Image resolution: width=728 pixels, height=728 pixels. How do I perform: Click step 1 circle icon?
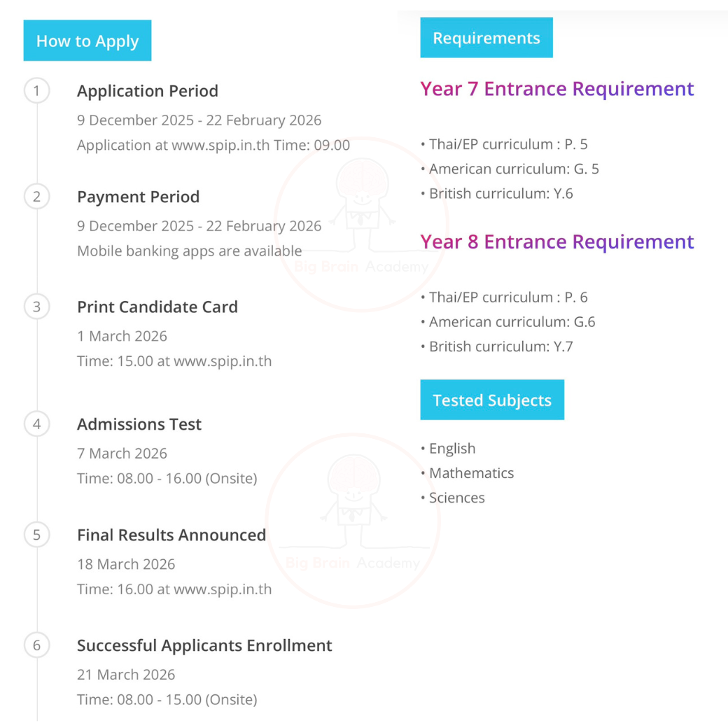37,91
